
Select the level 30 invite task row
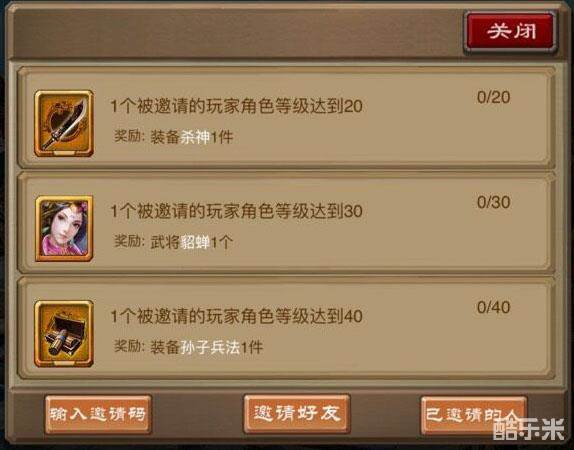286,223
